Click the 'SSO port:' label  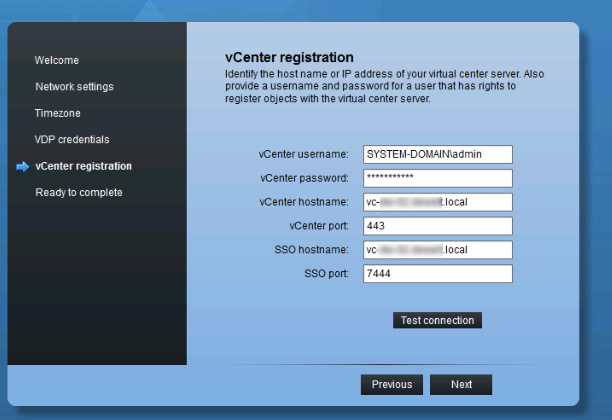pyautogui.click(x=326, y=274)
